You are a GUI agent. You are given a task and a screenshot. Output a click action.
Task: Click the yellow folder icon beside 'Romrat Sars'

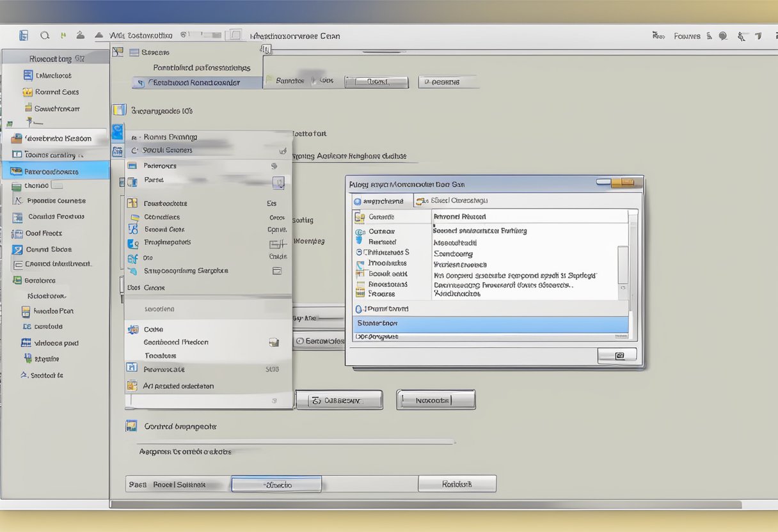click(x=28, y=91)
